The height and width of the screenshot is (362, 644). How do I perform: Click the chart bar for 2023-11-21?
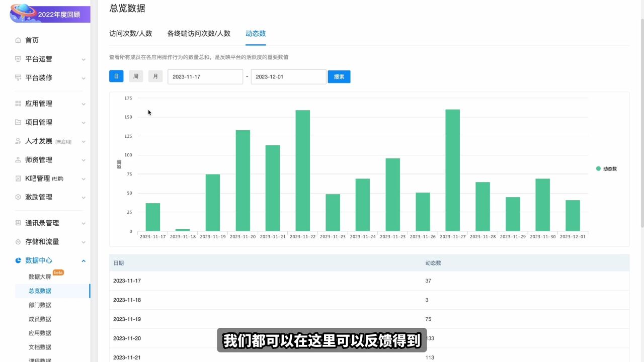pos(273,189)
